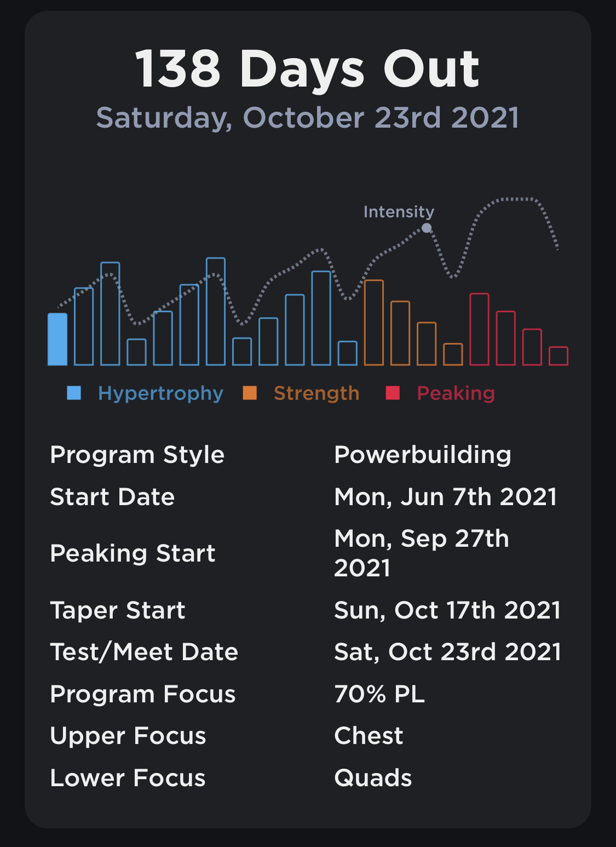Viewport: 616px width, 847px height.
Task: Change the Sat, Oct 23rd 2021 meet date
Action: [447, 652]
